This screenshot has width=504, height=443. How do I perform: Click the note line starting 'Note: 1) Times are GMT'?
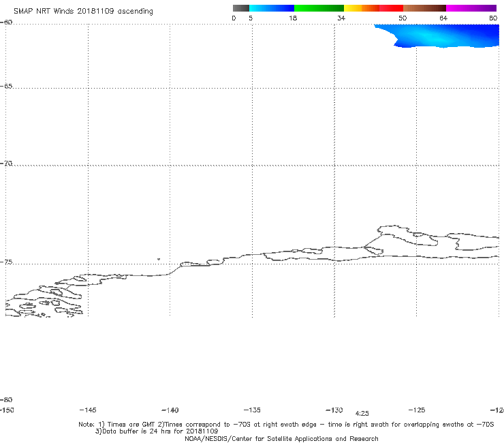click(x=286, y=425)
